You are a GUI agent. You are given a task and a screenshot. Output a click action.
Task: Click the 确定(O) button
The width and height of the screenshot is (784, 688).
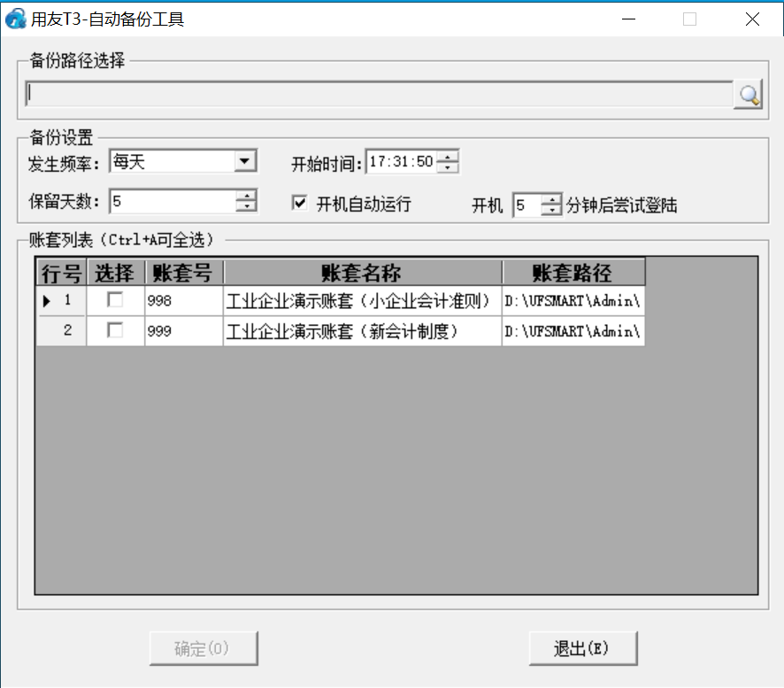[x=203, y=648]
